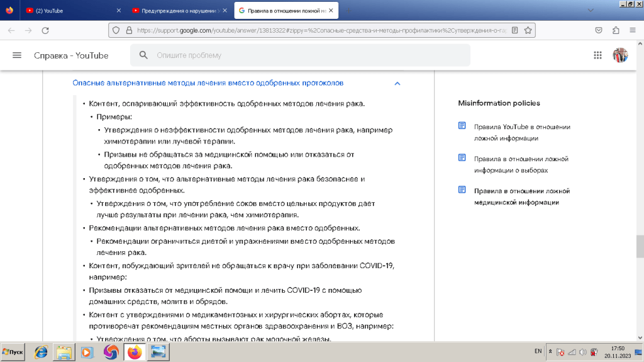644x362 pixels.
Task: Go back with the browser back arrow
Action: point(11,30)
